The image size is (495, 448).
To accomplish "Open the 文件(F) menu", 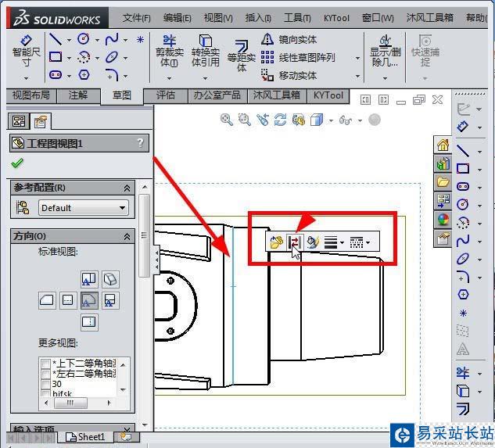I will 136,18.
